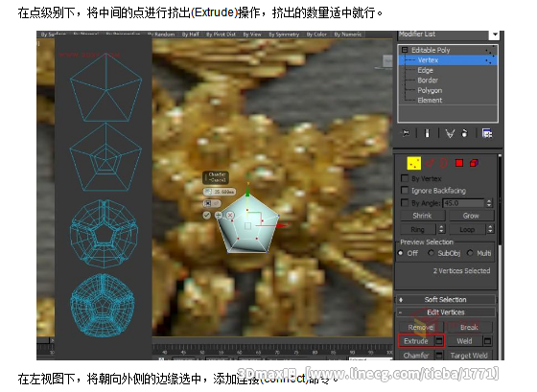This screenshot has width=537, height=392.
Task: Open the By Symmetry ribbon item
Action: pyautogui.click(x=284, y=35)
